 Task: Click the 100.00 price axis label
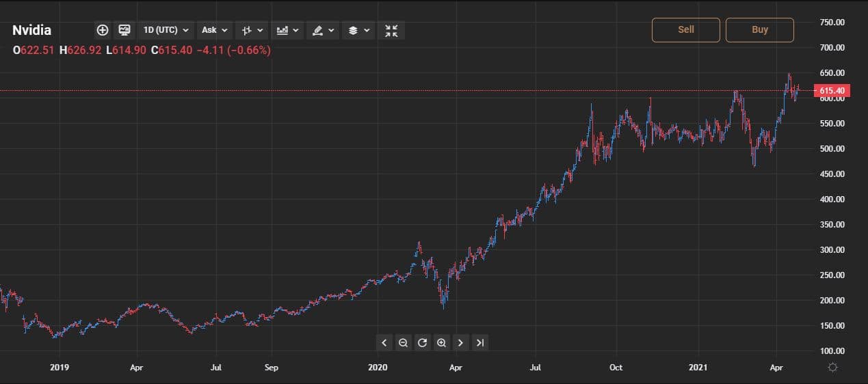(x=832, y=351)
